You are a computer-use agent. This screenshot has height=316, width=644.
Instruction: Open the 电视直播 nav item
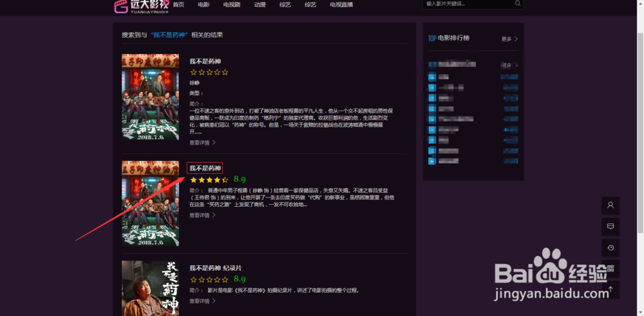[x=341, y=5]
